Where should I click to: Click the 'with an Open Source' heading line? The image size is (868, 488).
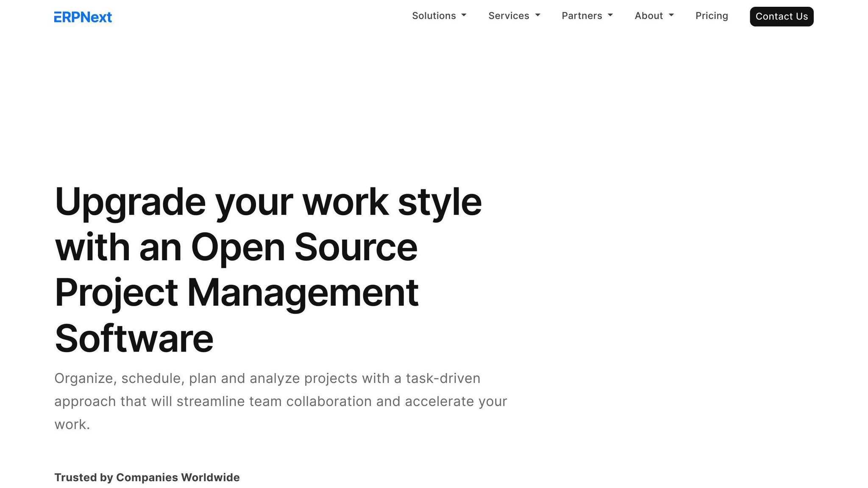click(x=236, y=247)
